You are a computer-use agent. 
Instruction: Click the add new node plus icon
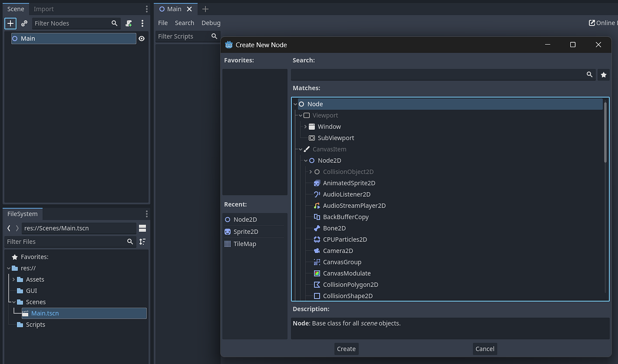(10, 23)
